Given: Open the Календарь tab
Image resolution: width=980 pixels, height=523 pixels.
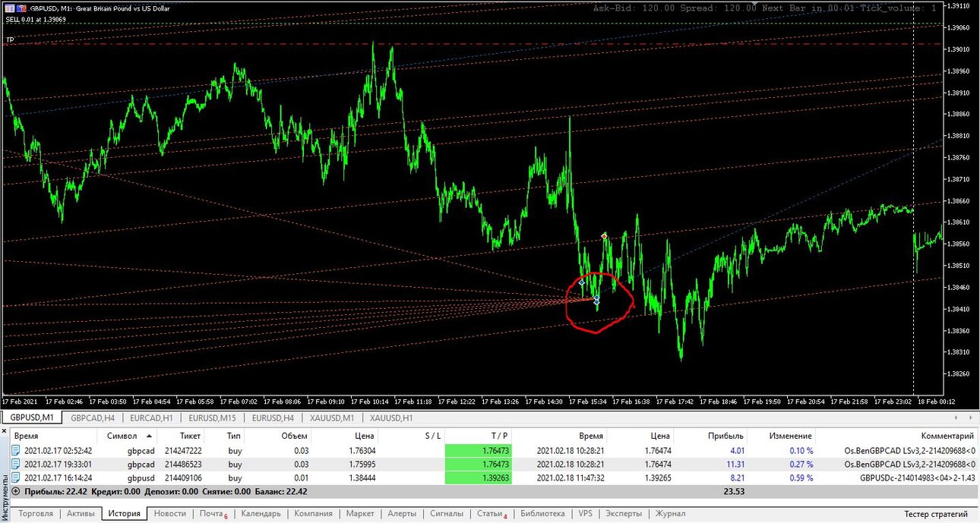Looking at the screenshot, I should click(261, 514).
